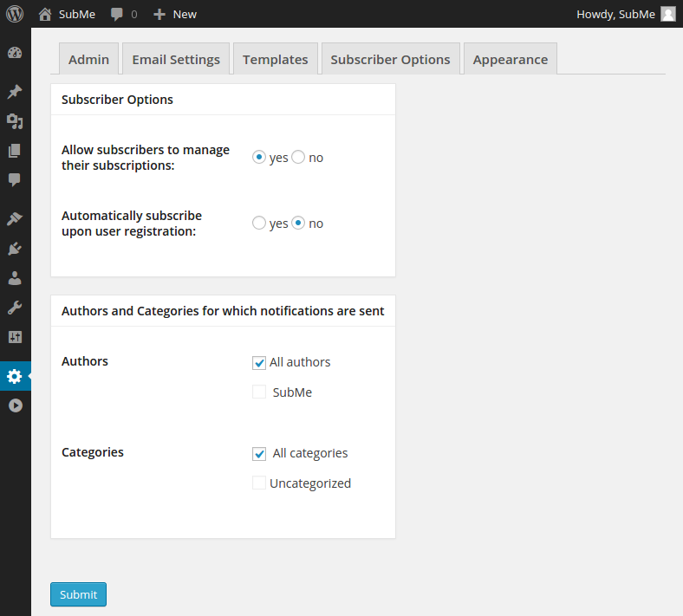Open Media icon in sidebar

pyautogui.click(x=15, y=121)
